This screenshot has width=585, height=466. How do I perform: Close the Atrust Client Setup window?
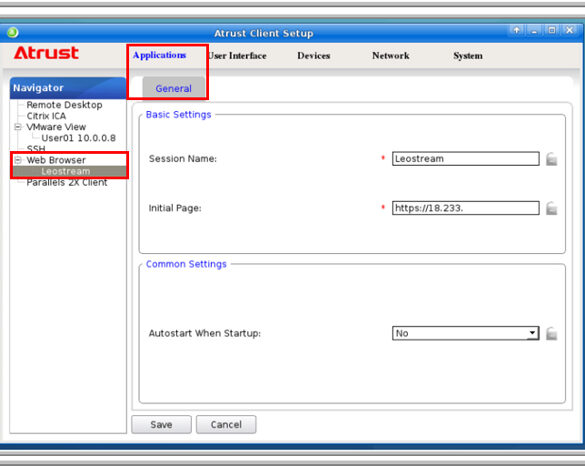tap(569, 30)
